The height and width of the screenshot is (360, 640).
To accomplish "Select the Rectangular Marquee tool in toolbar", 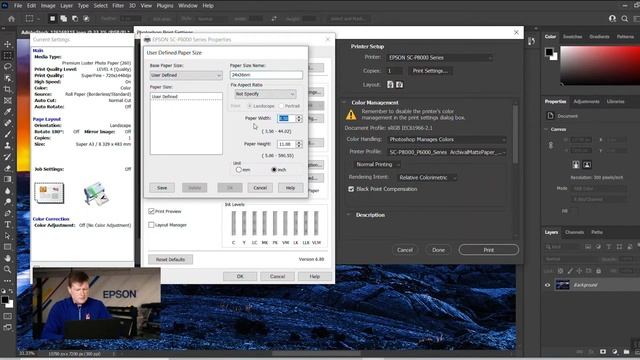I will (7, 55).
